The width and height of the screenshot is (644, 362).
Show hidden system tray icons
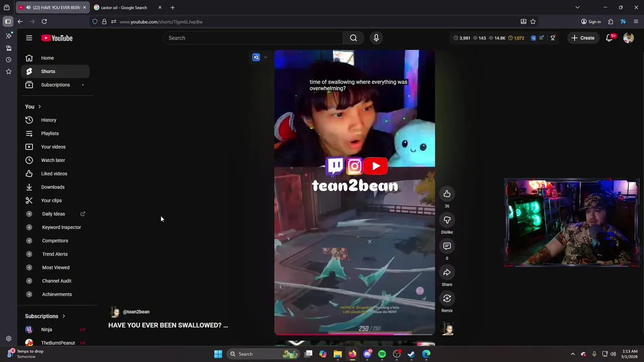573,354
